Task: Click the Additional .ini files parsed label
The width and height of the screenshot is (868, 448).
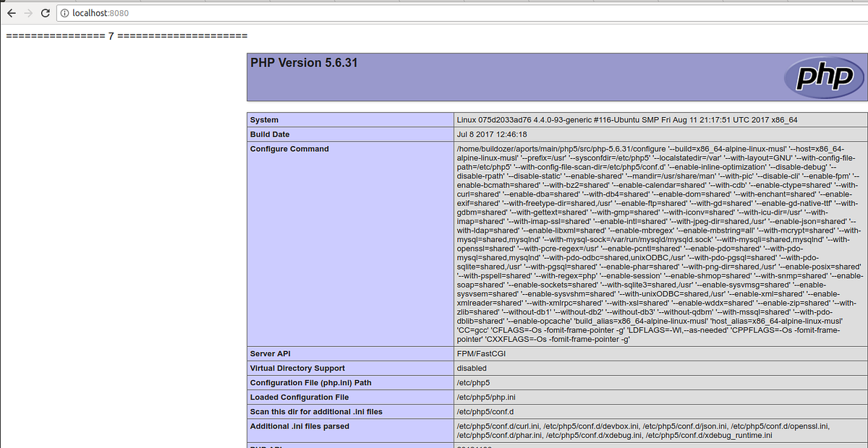Action: pos(298,426)
